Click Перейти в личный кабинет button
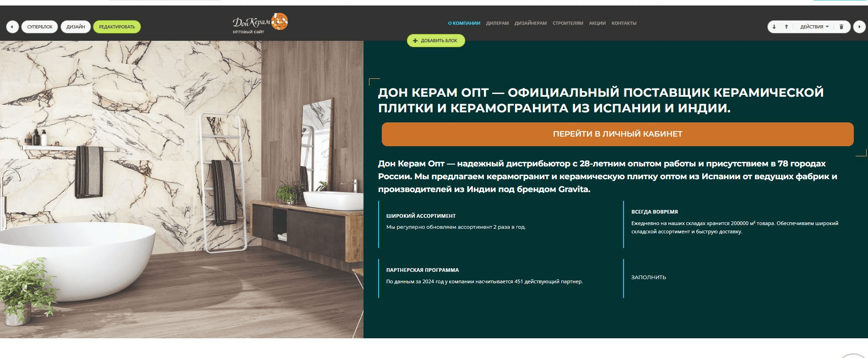The image size is (868, 358). [x=618, y=134]
